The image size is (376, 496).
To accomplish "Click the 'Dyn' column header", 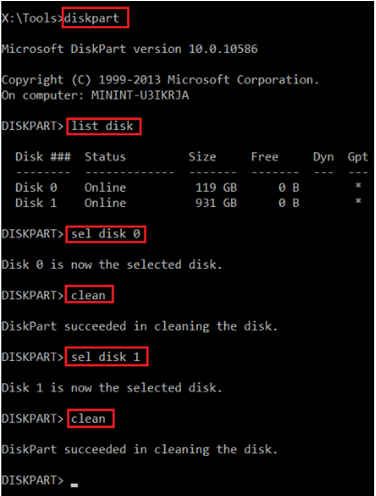I will (323, 157).
